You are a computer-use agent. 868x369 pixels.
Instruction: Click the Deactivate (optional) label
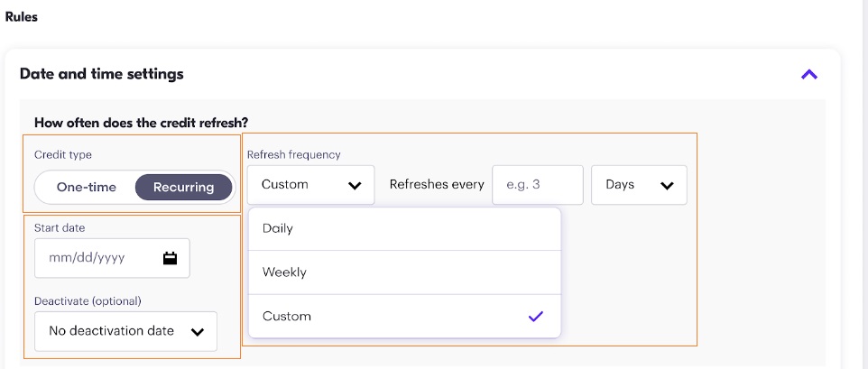pos(88,300)
